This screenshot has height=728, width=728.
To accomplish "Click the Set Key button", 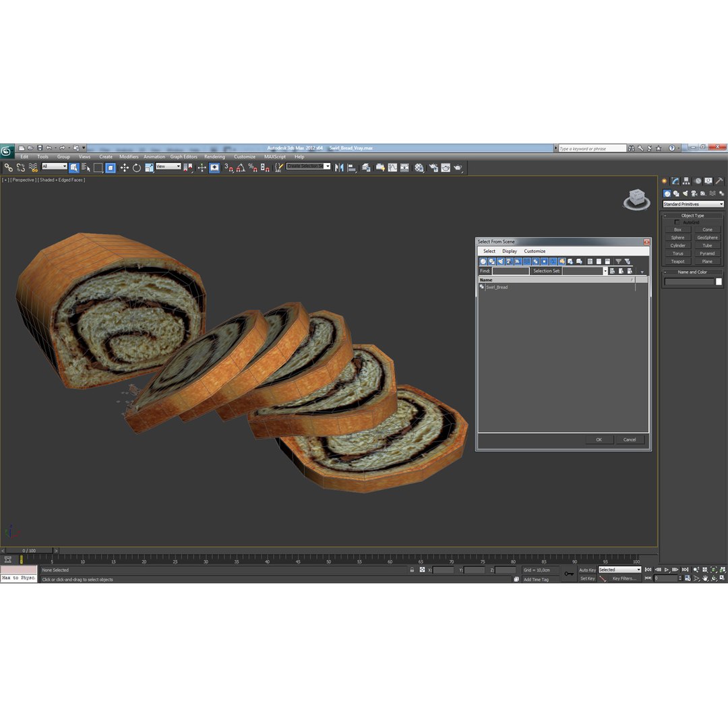I will coord(587,578).
